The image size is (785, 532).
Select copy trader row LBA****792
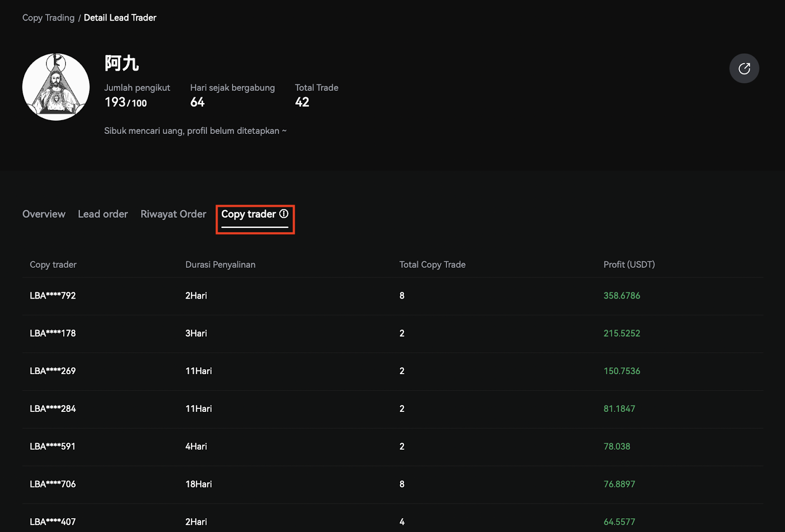pyautogui.click(x=53, y=296)
